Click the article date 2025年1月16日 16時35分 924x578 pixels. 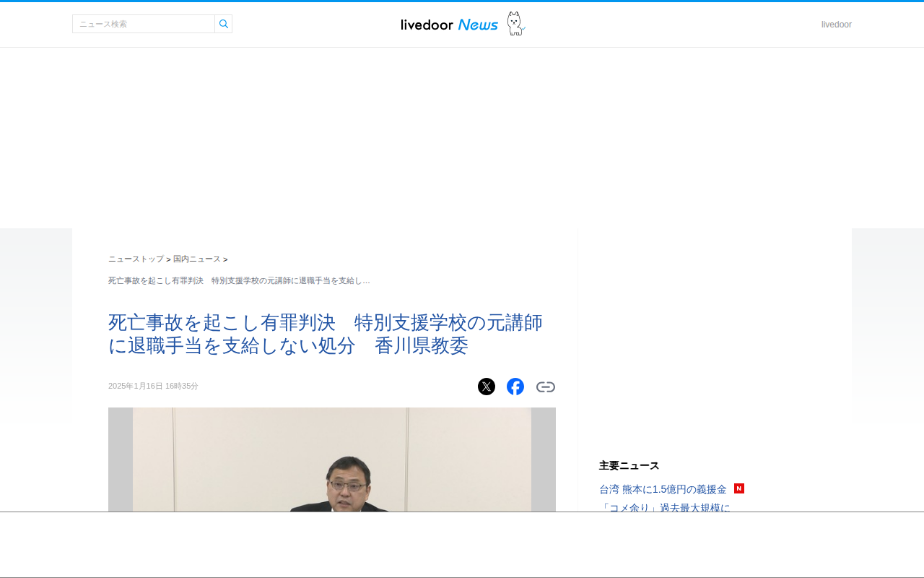pyautogui.click(x=153, y=386)
